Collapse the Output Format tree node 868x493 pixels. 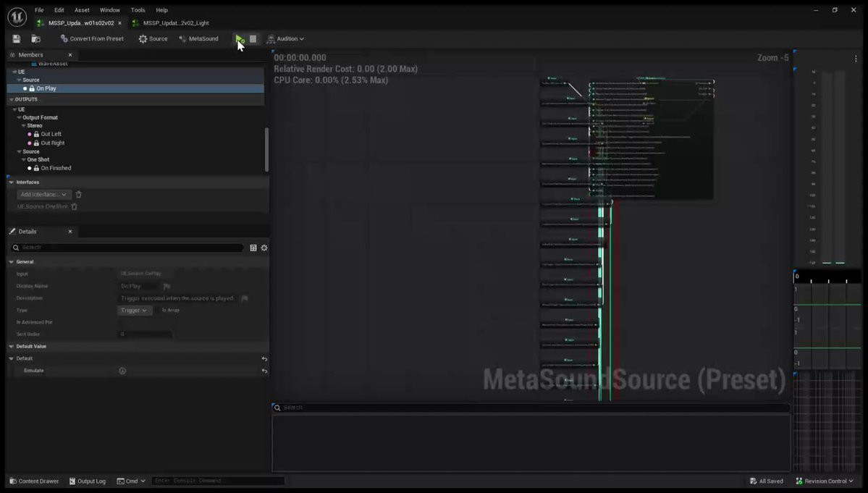(20, 118)
